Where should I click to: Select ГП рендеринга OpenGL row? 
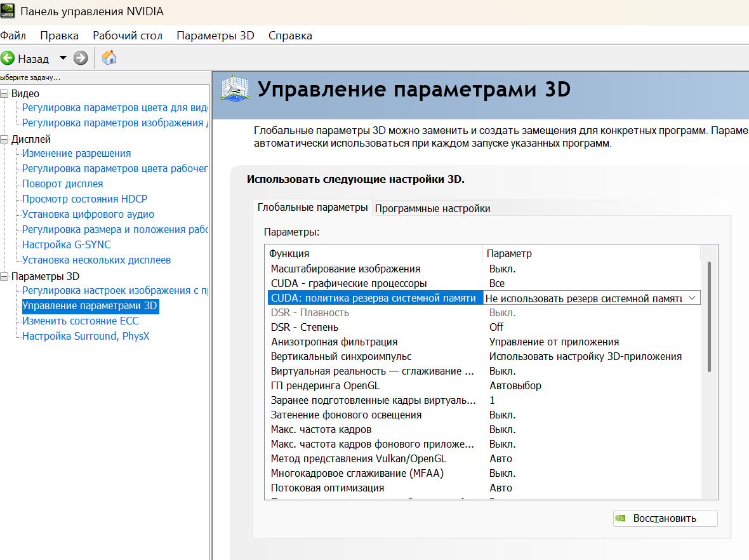tap(484, 385)
